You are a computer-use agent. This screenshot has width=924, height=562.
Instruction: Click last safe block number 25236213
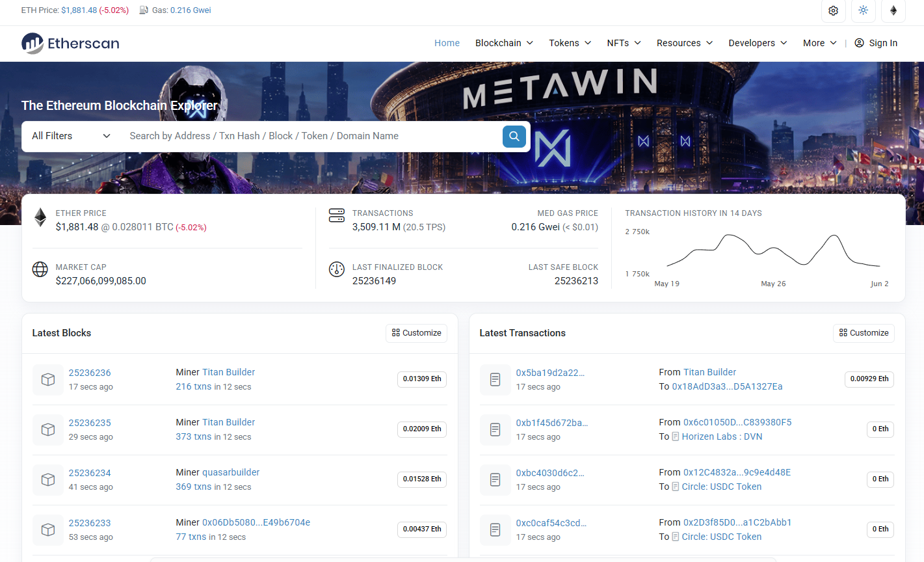[x=576, y=281]
